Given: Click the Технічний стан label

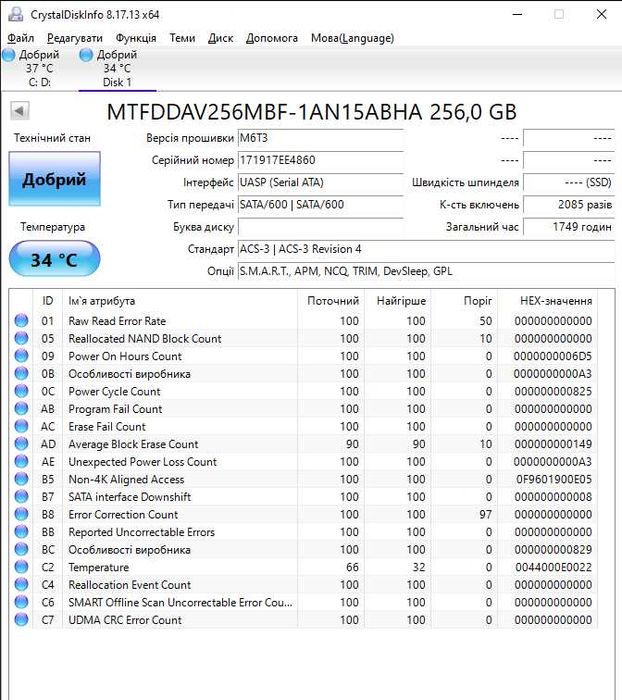Looking at the screenshot, I should click(x=52, y=138).
